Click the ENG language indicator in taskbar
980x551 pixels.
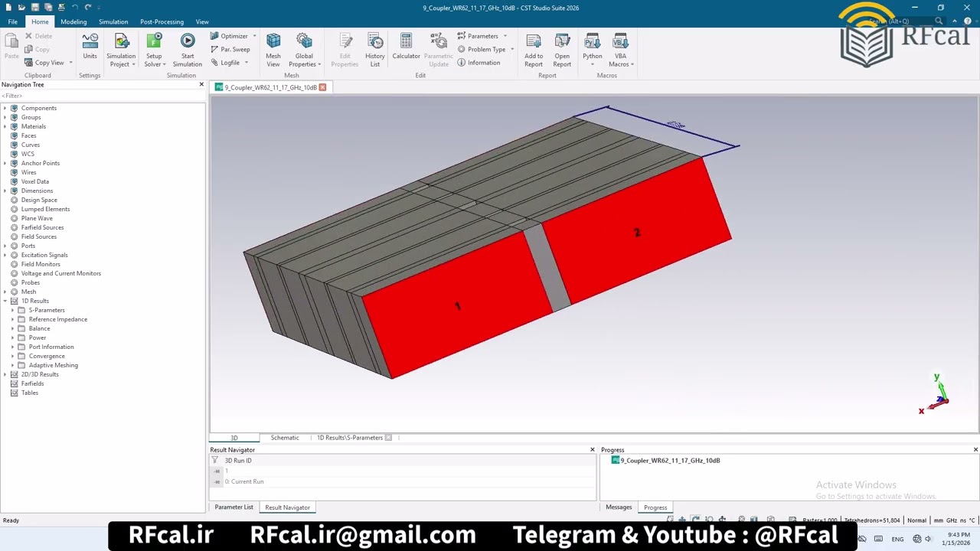[x=897, y=539]
